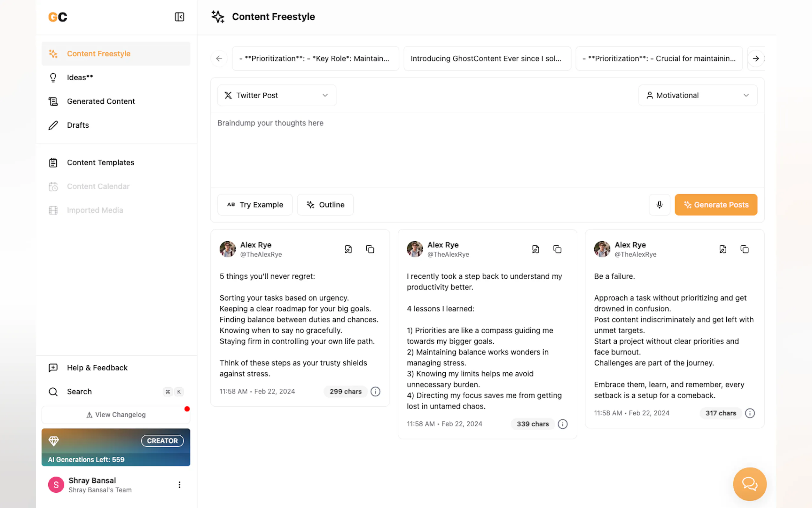The height and width of the screenshot is (508, 812).
Task: Show info for 339 chars post
Action: pos(563,424)
